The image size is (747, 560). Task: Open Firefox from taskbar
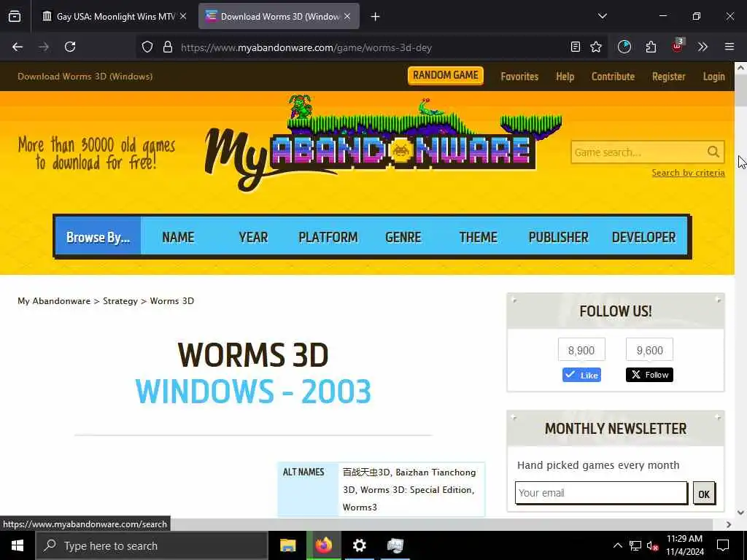(323, 545)
